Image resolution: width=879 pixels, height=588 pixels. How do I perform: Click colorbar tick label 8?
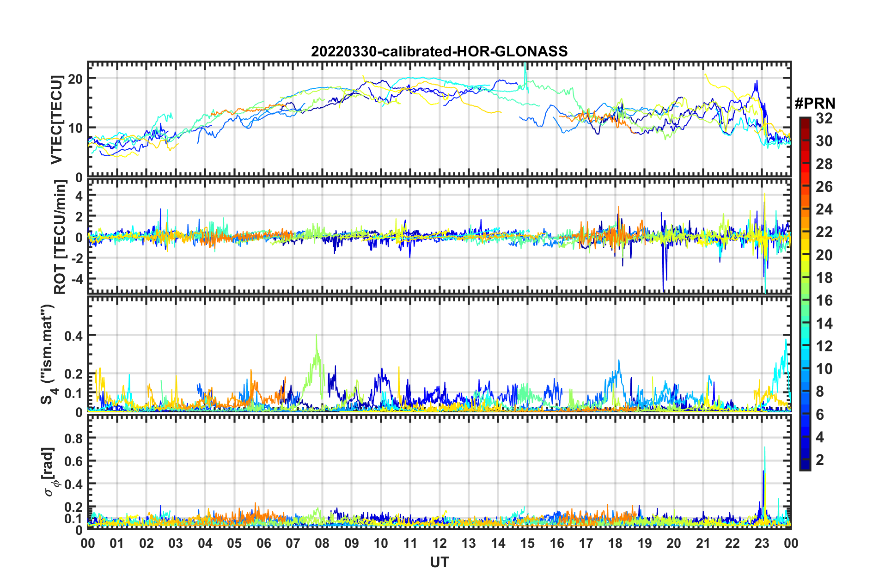click(820, 392)
